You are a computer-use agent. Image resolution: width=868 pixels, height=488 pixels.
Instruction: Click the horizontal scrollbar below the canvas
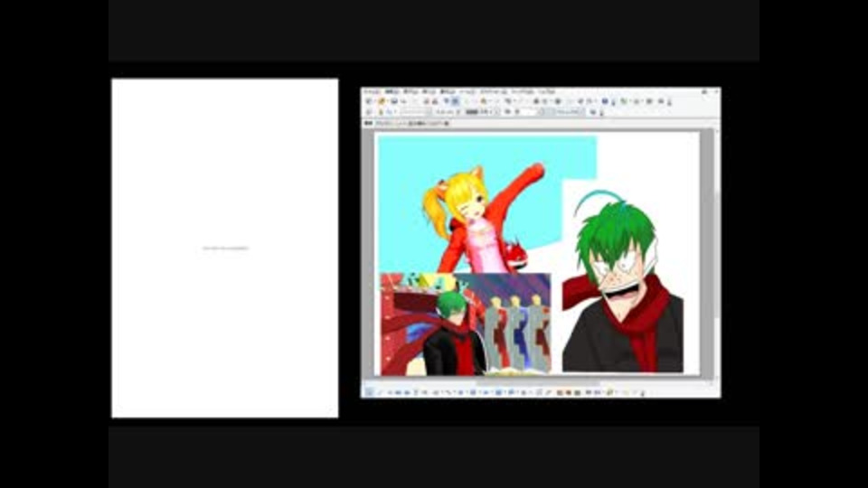click(538, 383)
